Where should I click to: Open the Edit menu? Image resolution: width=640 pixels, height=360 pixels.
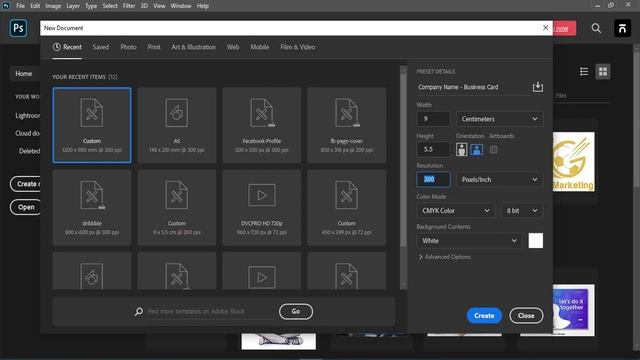pos(35,6)
